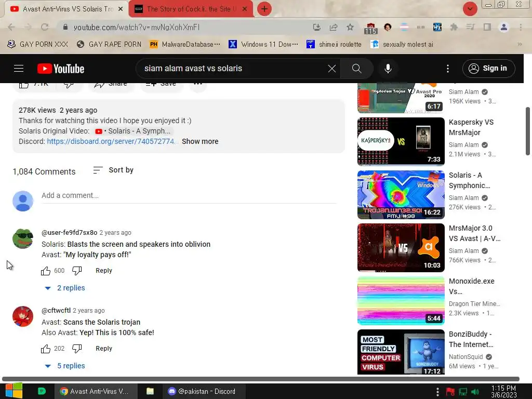The image size is (532, 399).
Task: Open Chrome three-dot menu
Action: pyautogui.click(x=521, y=27)
